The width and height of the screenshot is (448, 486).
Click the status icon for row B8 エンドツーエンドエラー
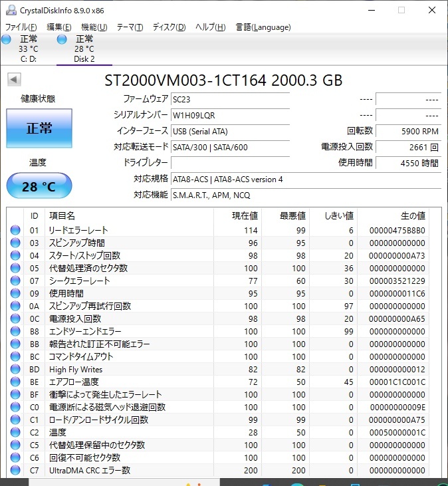[x=15, y=331]
